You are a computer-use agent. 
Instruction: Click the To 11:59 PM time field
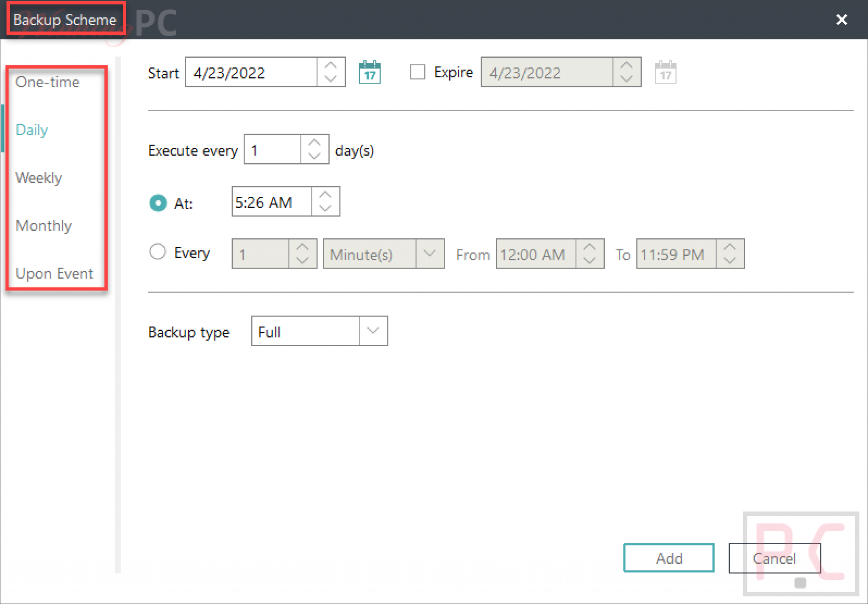coord(676,254)
